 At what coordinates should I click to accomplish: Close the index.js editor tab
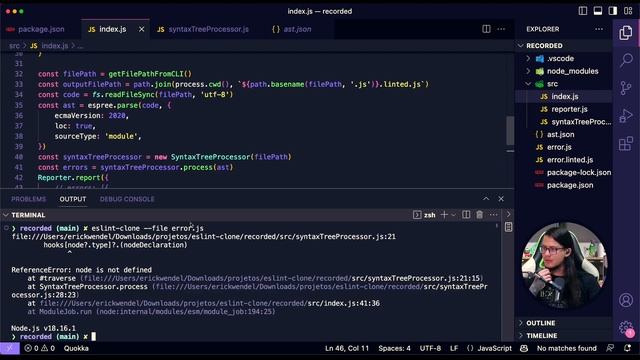pos(141,29)
